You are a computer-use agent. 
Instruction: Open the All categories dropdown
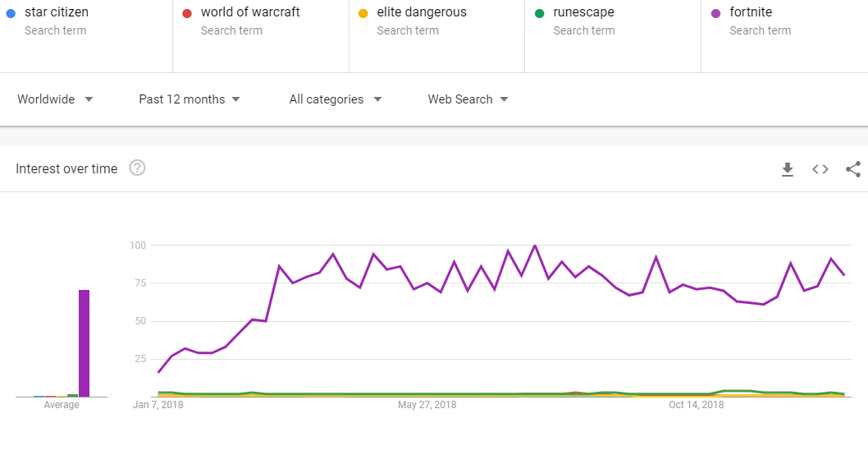(336, 99)
